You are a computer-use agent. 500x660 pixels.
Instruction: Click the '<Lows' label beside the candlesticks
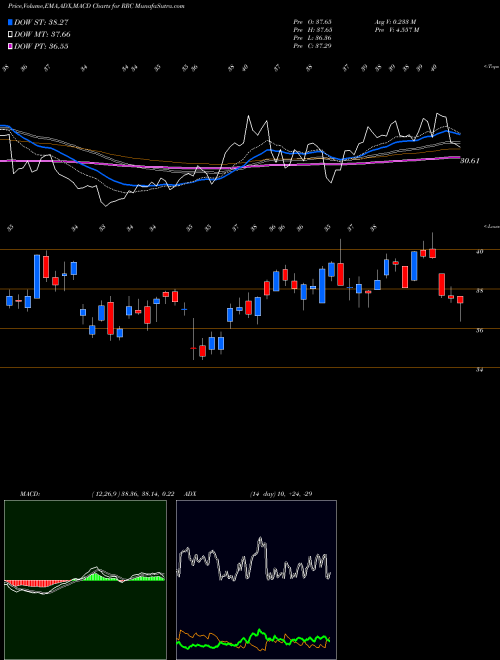tap(491, 226)
